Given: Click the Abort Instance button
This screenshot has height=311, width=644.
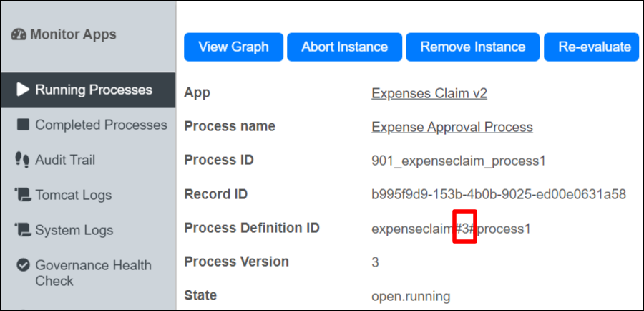Looking at the screenshot, I should (345, 47).
